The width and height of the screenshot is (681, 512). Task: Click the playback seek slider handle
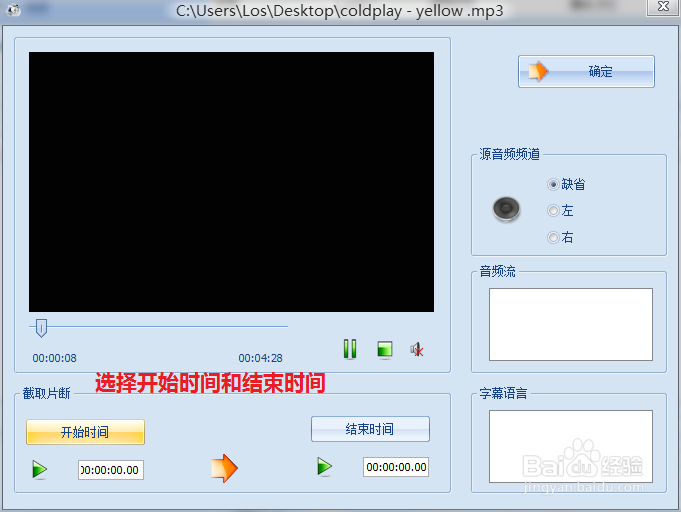coord(41,327)
